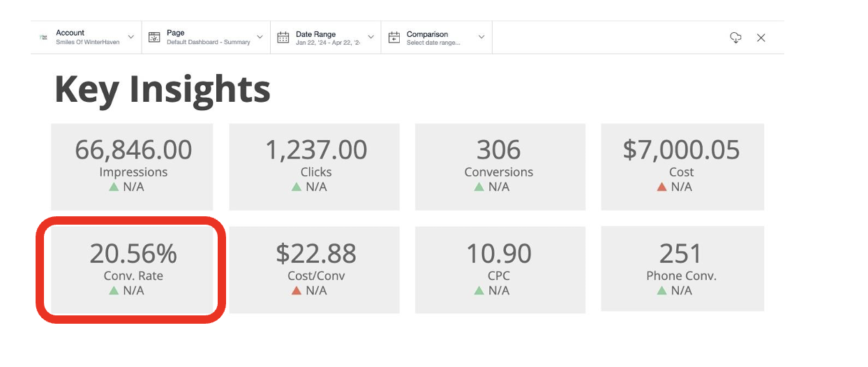Select the Default Dashboard - Summary page text
This screenshot has width=868, height=367.
pyautogui.click(x=208, y=43)
